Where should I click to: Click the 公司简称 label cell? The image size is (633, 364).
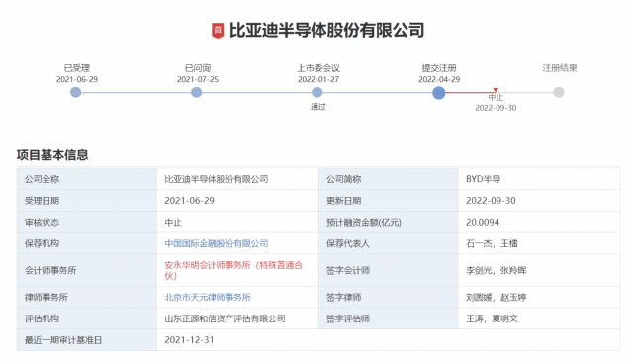[x=389, y=179]
